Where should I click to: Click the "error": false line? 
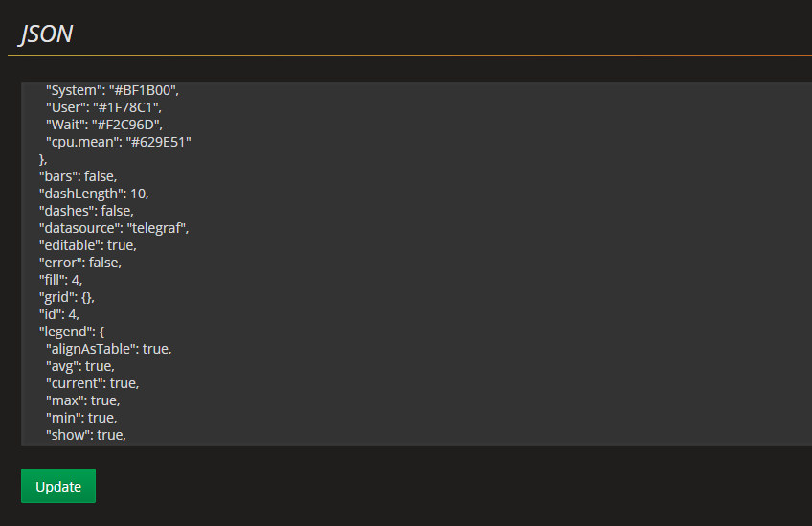80,263
